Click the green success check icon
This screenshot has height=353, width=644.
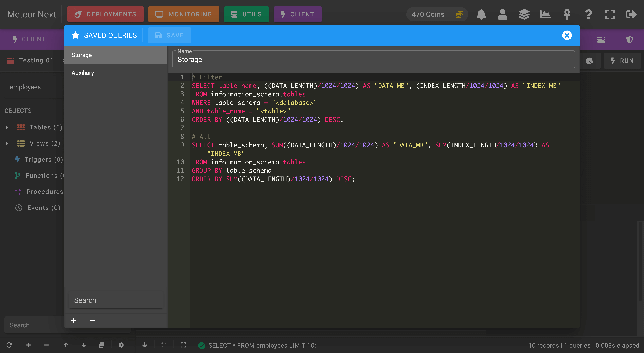pyautogui.click(x=201, y=346)
